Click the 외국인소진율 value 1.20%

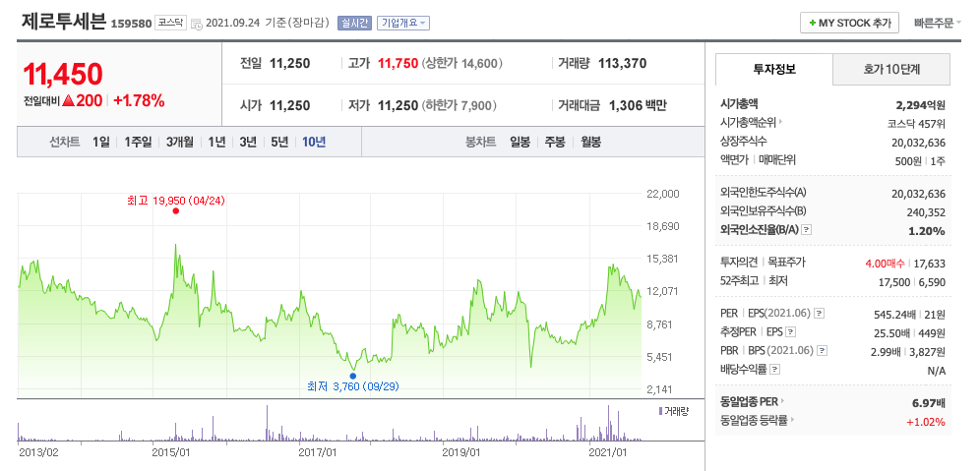pos(926,230)
